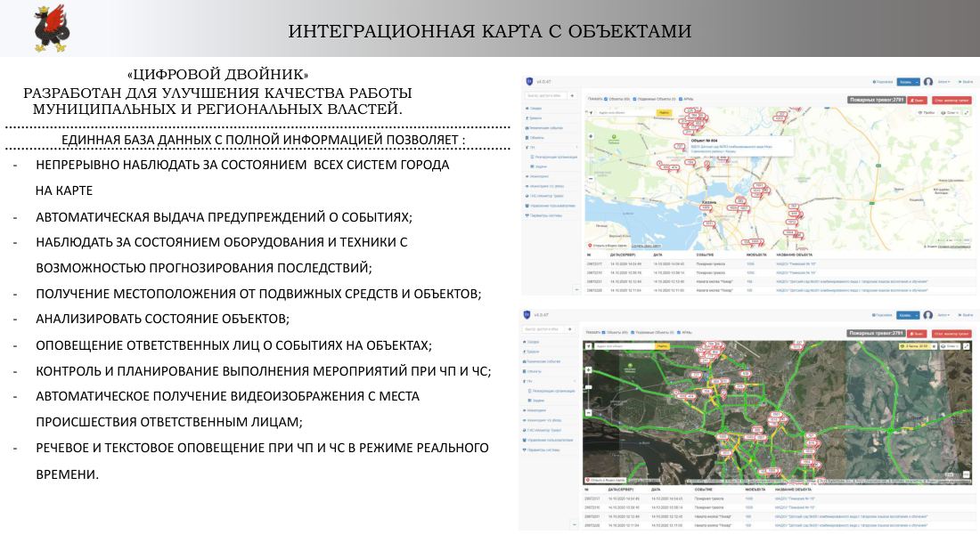
Task: Click the user avatar in light-map dashboard header
Action: click(x=928, y=82)
